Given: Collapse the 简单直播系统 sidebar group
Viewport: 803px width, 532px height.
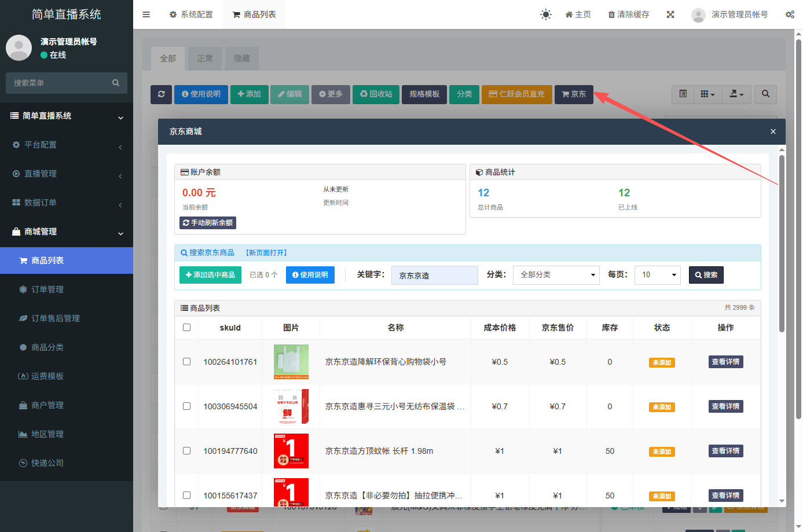Looking at the screenshot, I should click(x=67, y=116).
